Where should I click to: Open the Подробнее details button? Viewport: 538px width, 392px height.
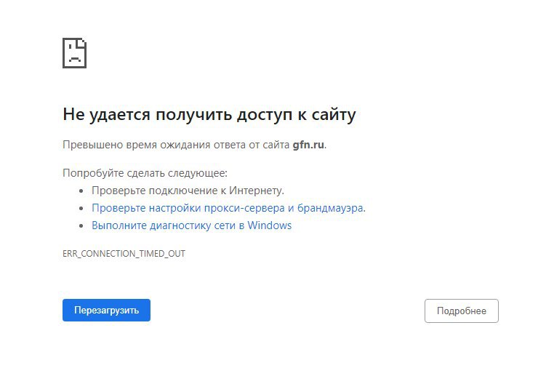462,311
